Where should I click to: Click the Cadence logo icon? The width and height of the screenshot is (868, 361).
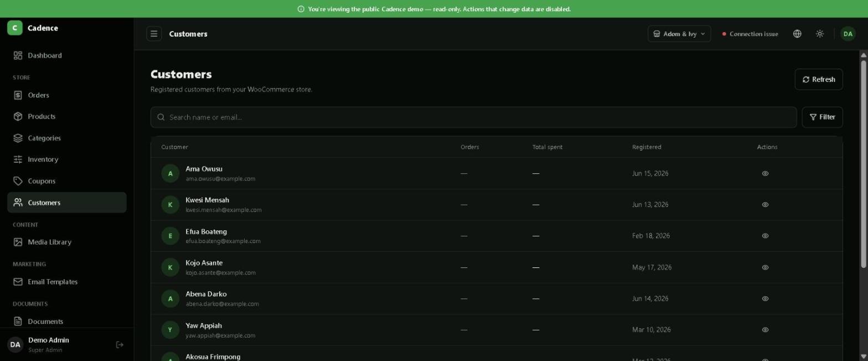pos(15,28)
